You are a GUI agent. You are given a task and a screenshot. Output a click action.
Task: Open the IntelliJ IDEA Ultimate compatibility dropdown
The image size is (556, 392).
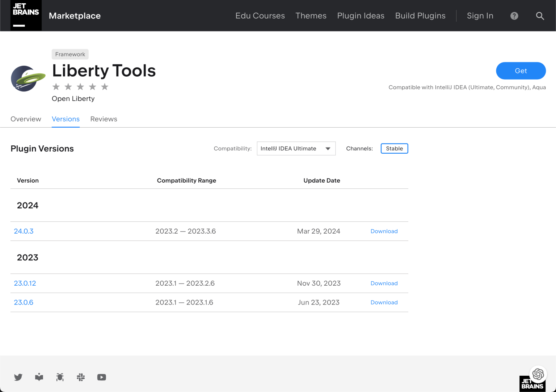(296, 148)
